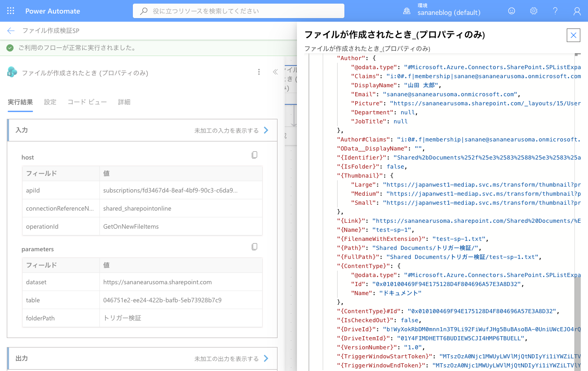
Task: Click the "{FullPath}" JSON line
Action: click(x=439, y=257)
